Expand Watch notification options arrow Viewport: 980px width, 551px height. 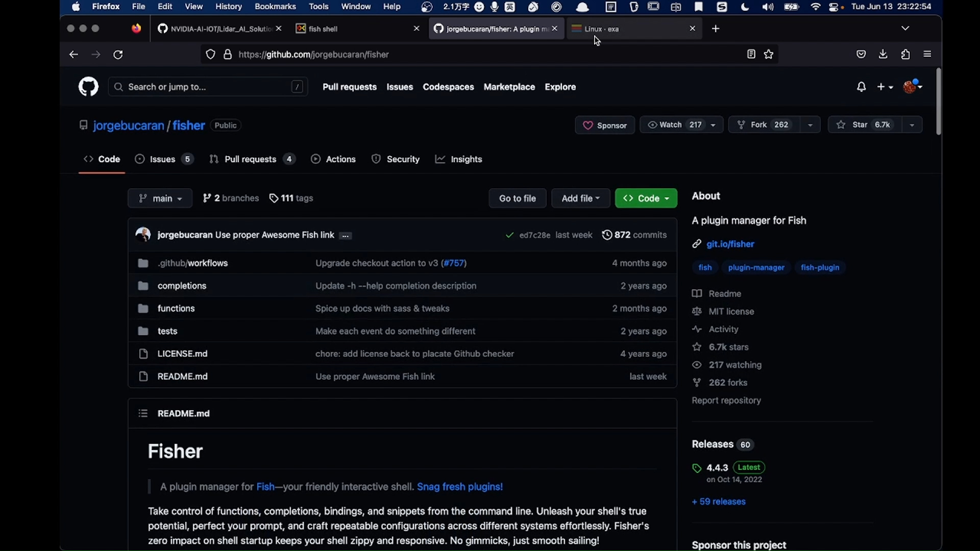tap(713, 125)
